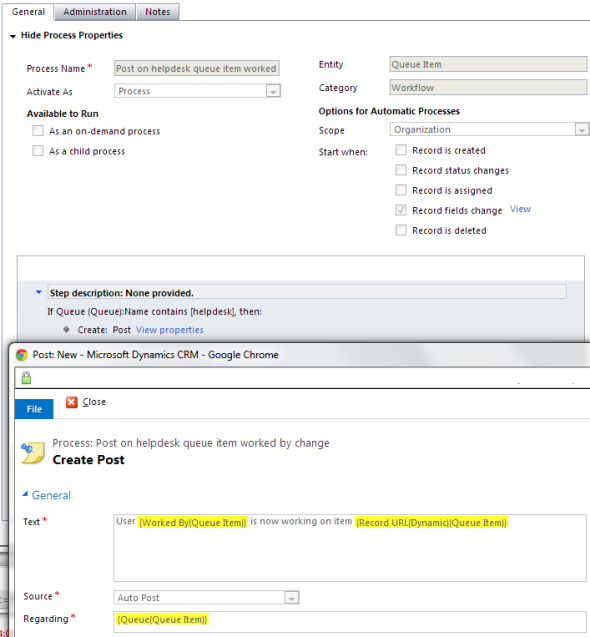Click the Create Post sticky note icon
The width and height of the screenshot is (590, 637).
pos(33,453)
